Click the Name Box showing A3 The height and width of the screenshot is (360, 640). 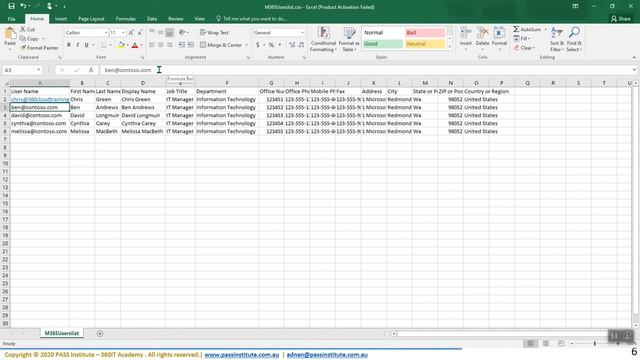pos(22,70)
